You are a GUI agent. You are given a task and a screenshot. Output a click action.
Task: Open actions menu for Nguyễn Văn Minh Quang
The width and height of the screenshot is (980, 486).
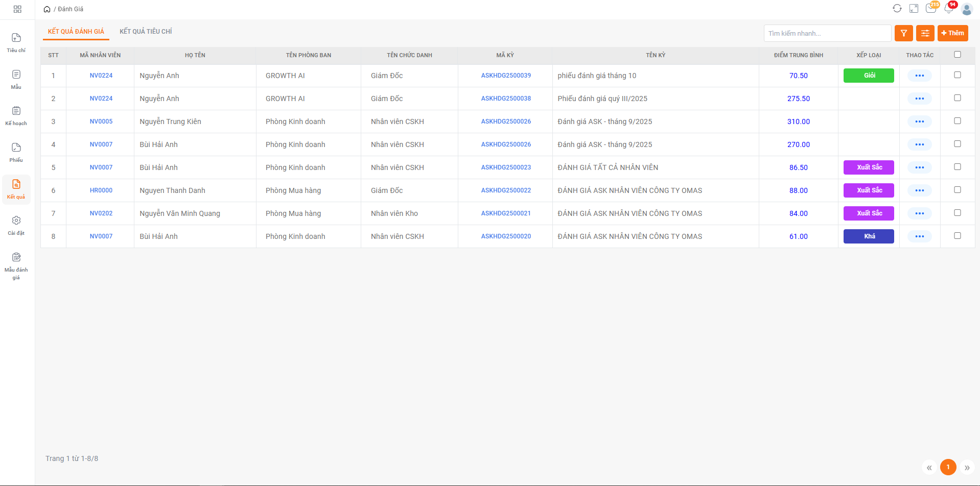coord(919,213)
